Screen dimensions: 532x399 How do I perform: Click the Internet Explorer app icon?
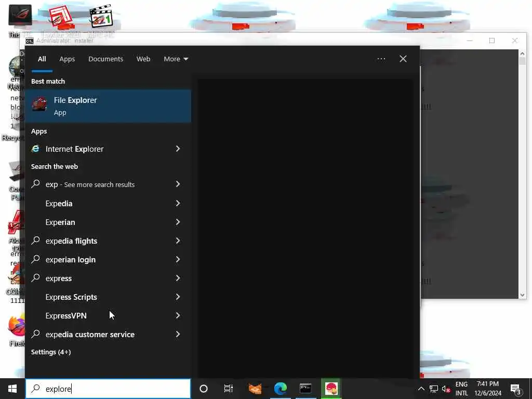pyautogui.click(x=36, y=149)
